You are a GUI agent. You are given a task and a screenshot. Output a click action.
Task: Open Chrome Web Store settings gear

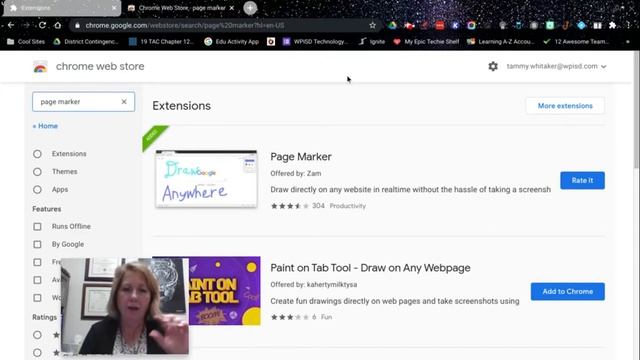click(x=493, y=66)
